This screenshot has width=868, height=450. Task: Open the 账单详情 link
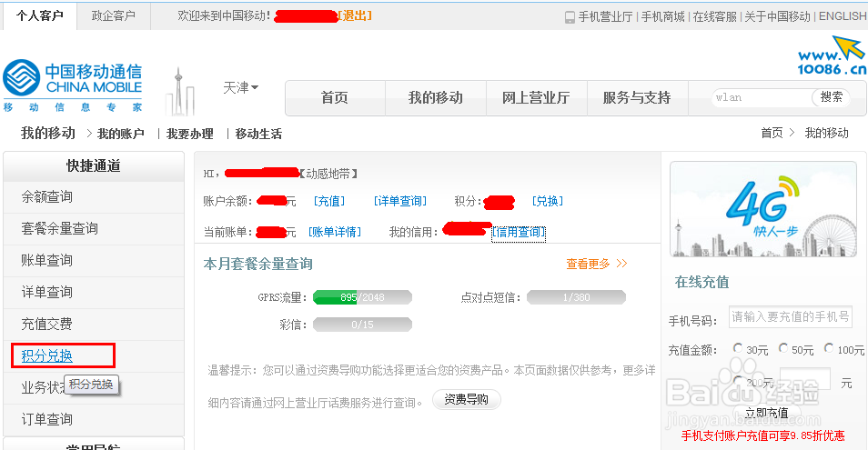coord(334,232)
